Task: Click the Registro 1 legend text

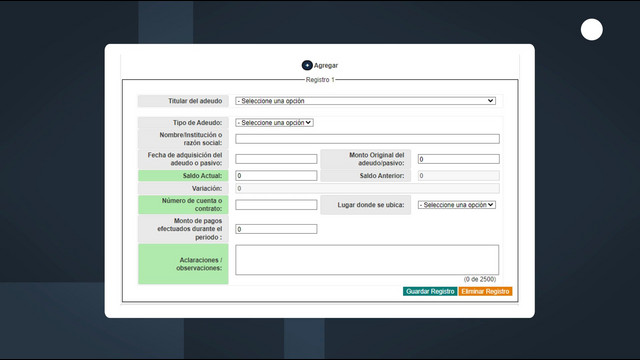Action: click(x=320, y=80)
